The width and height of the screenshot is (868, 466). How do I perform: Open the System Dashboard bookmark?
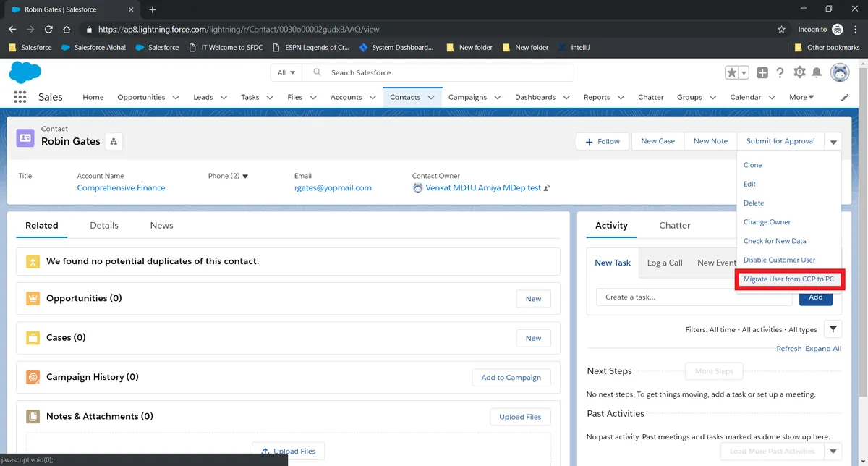(397, 48)
